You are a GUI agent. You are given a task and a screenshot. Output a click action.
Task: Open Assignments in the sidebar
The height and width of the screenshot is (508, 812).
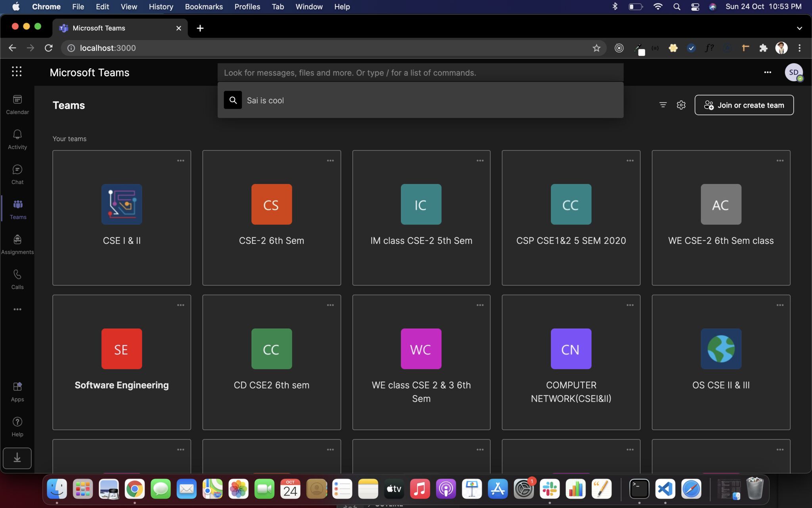(x=17, y=244)
